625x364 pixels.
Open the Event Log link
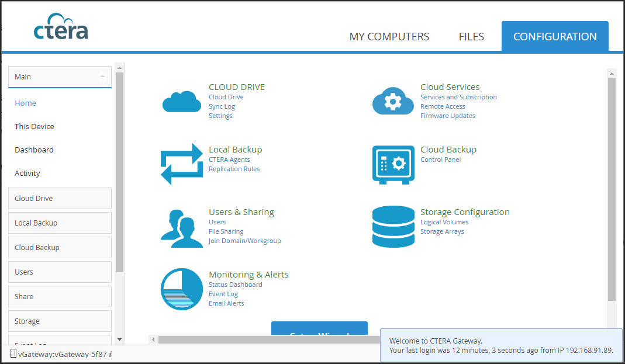223,294
